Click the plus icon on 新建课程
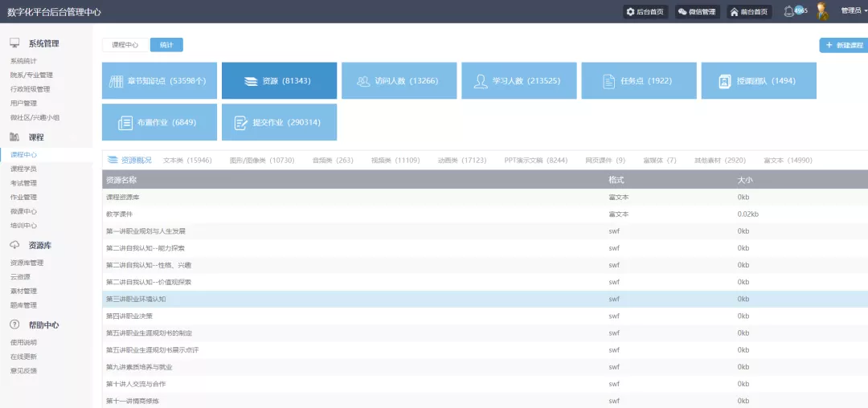Viewport: 868px width, 408px height. point(829,45)
